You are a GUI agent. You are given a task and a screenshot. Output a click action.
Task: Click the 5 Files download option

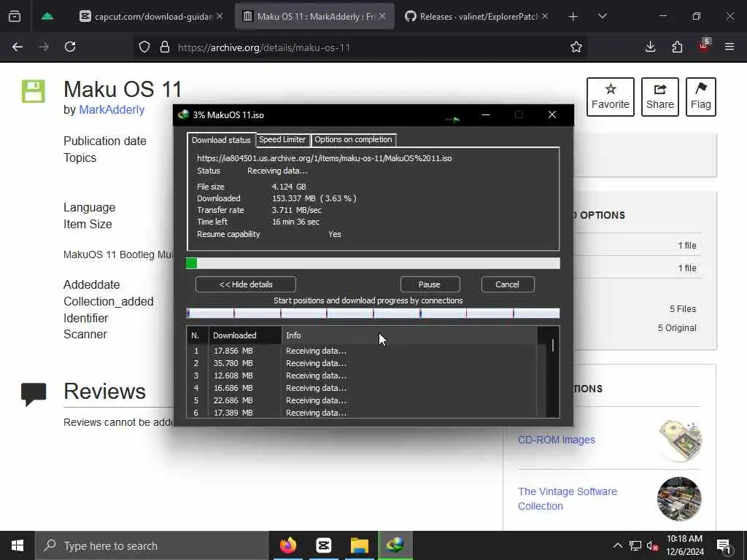(x=683, y=309)
